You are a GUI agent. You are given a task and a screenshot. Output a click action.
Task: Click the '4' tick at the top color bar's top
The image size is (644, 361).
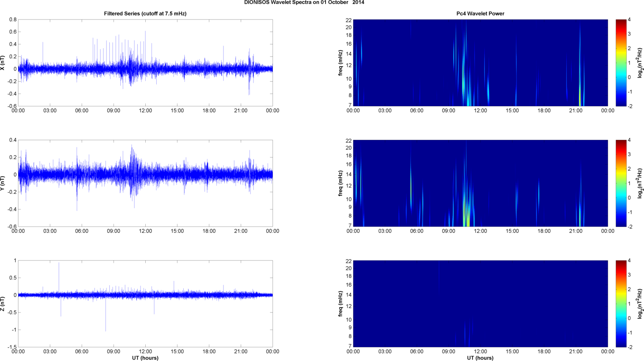[x=629, y=20]
